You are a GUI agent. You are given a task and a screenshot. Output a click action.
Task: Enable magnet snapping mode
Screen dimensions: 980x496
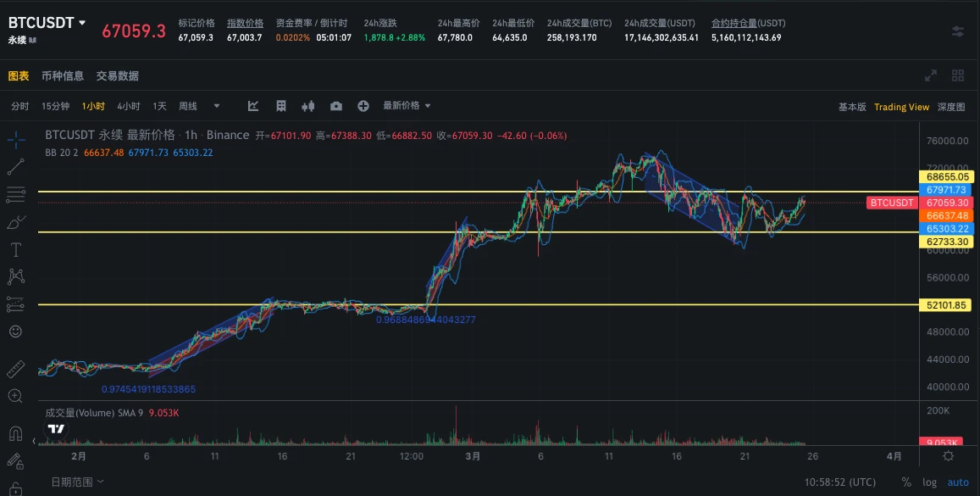coord(14,433)
